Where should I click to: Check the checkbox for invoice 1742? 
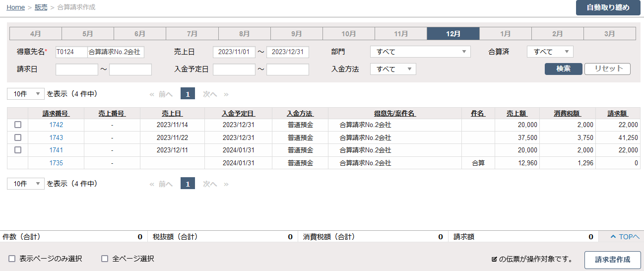point(18,125)
